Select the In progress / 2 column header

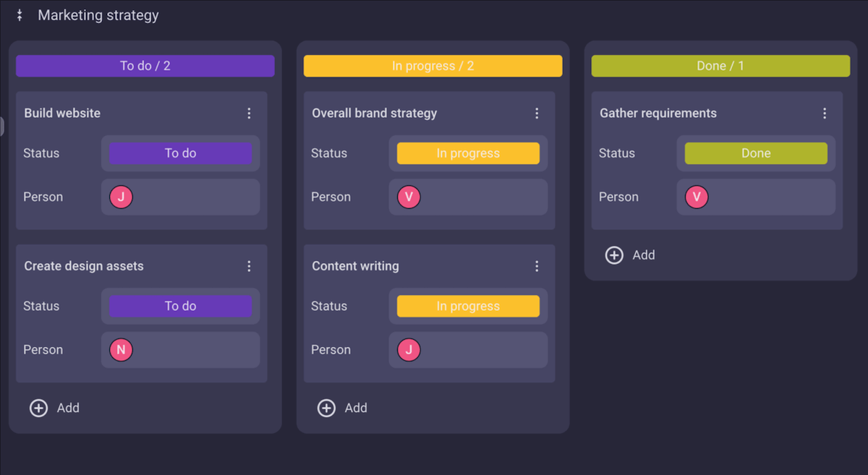coord(433,66)
